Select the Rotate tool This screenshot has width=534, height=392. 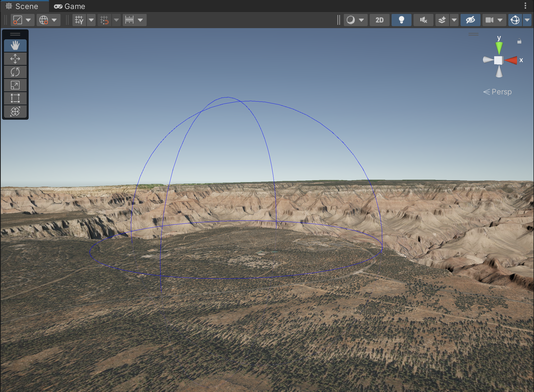click(15, 72)
